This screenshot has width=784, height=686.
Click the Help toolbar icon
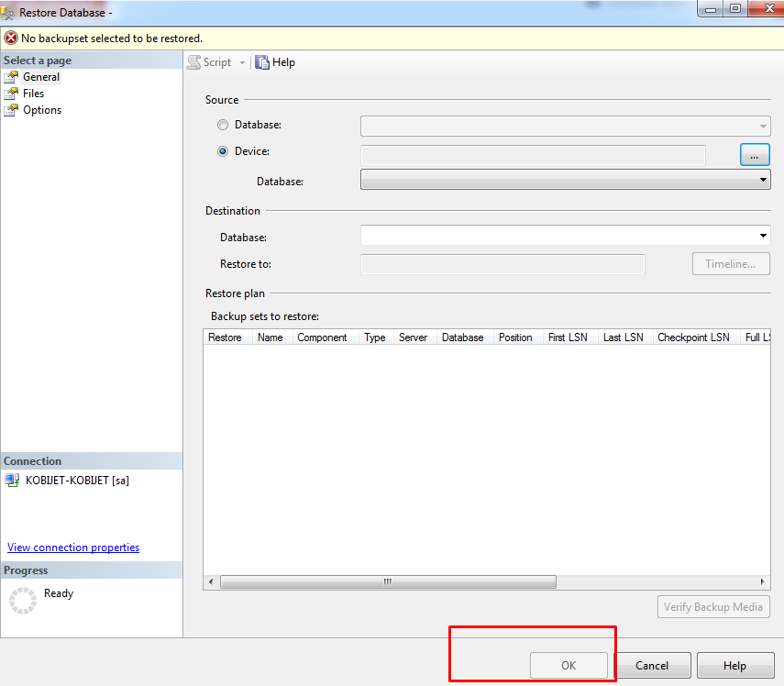tap(262, 62)
